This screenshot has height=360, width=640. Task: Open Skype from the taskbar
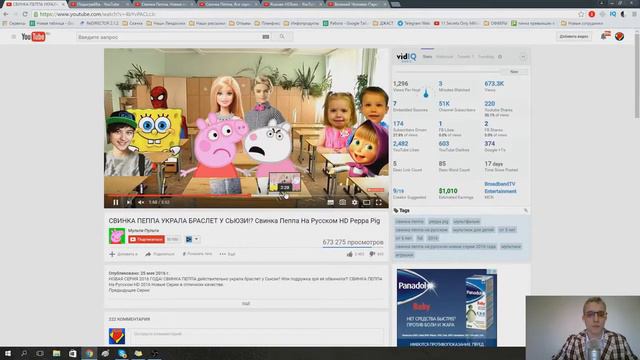(122, 353)
